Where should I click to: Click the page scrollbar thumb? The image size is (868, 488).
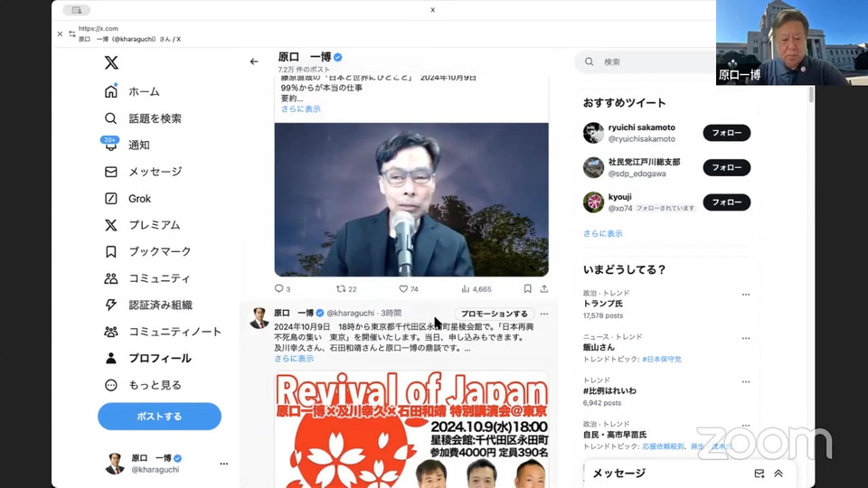pyautogui.click(x=811, y=95)
